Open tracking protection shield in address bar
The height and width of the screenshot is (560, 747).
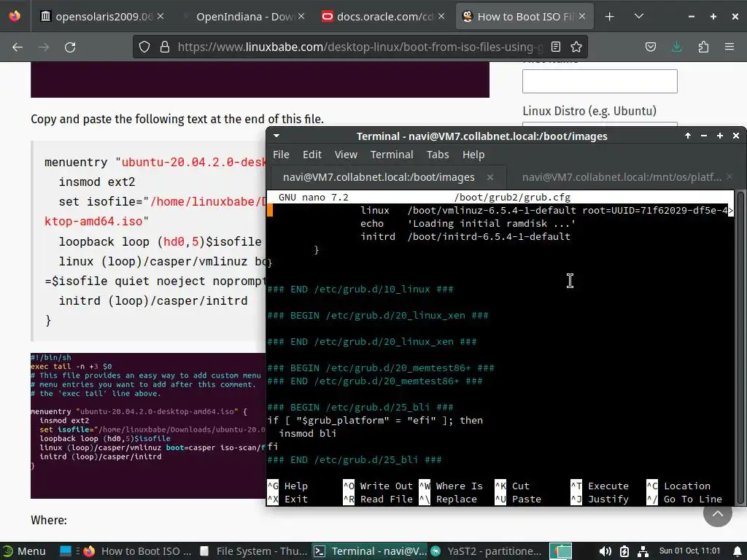[x=144, y=47]
